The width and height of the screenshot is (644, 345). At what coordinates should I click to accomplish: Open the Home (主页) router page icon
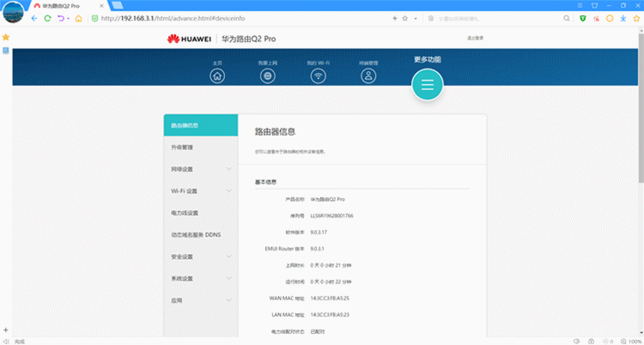[217, 76]
